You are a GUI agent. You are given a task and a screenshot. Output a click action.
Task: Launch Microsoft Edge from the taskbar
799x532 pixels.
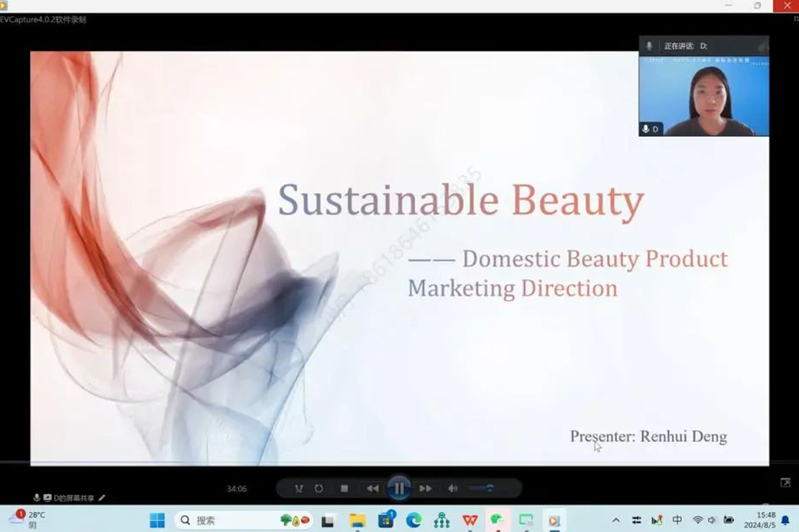[x=414, y=520]
